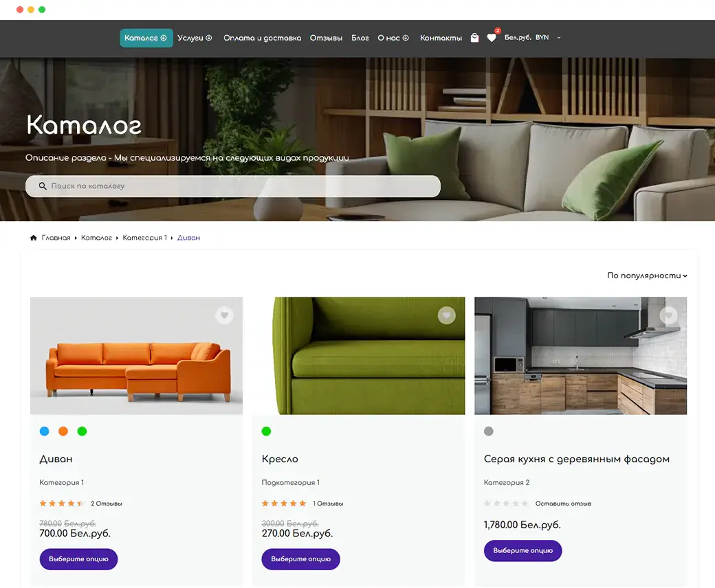Toggle favorite heart on kitchen card

pyautogui.click(x=668, y=315)
